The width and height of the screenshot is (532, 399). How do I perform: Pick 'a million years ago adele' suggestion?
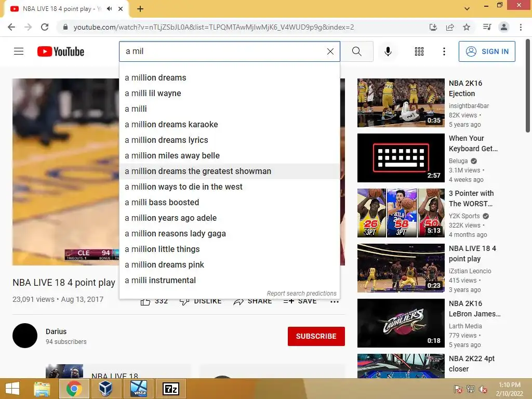pos(229,218)
